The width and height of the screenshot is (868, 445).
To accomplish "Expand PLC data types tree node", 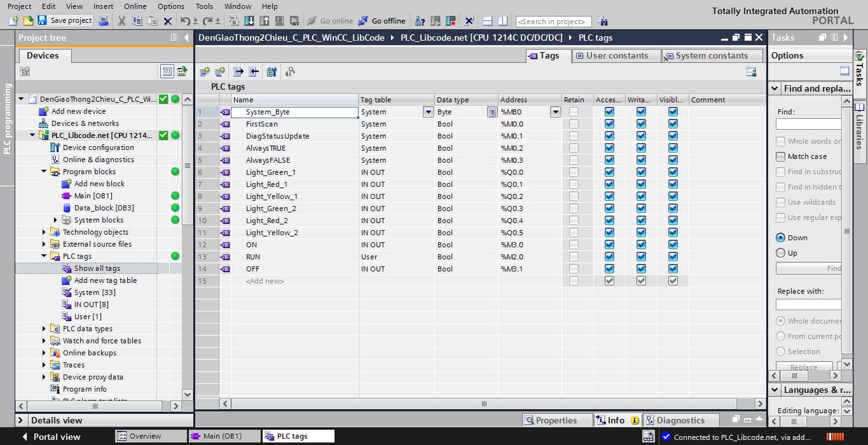I will (x=44, y=329).
